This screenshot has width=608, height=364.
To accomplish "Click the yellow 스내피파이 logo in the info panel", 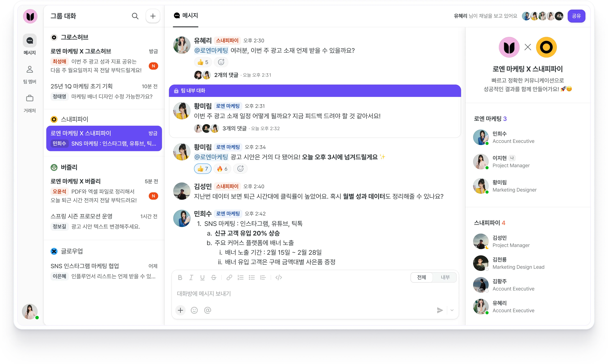I will point(546,47).
